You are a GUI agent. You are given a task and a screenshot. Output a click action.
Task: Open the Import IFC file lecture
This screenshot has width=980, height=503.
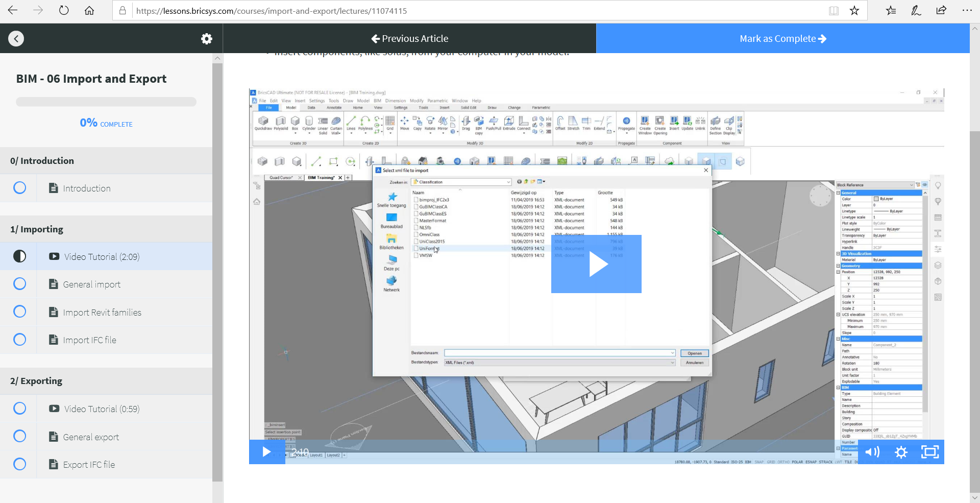coord(89,340)
